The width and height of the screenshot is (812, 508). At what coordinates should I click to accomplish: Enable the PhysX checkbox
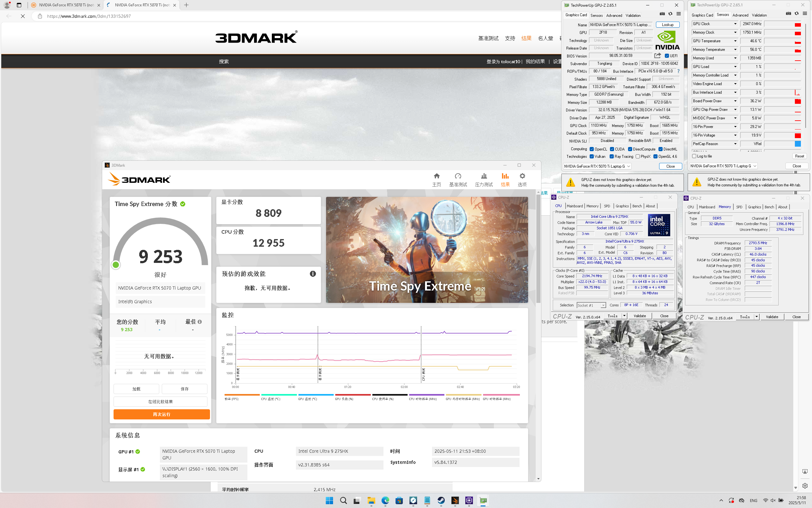coord(638,157)
